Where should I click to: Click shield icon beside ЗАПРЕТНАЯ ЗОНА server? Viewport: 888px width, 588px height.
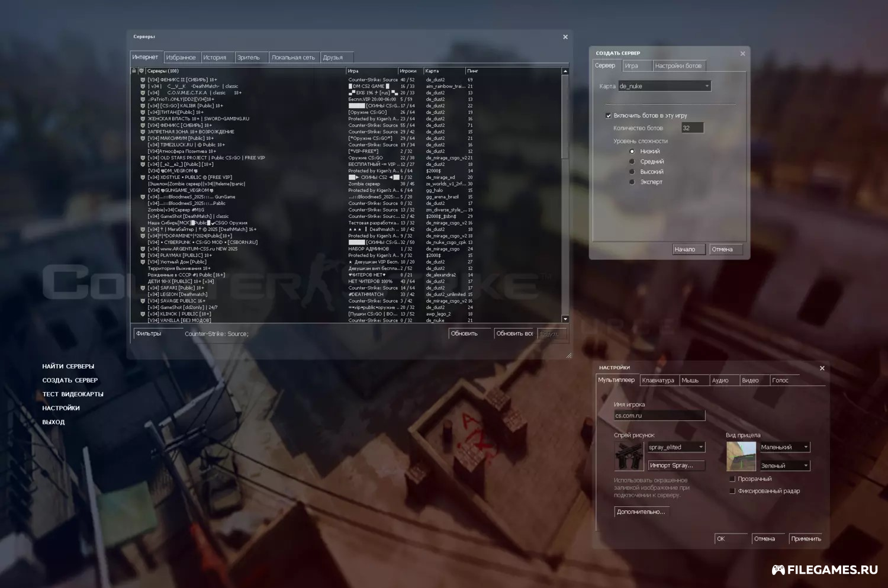click(x=143, y=131)
